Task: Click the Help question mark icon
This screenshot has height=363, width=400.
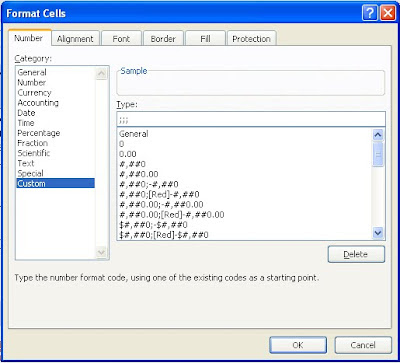Action: (x=370, y=14)
